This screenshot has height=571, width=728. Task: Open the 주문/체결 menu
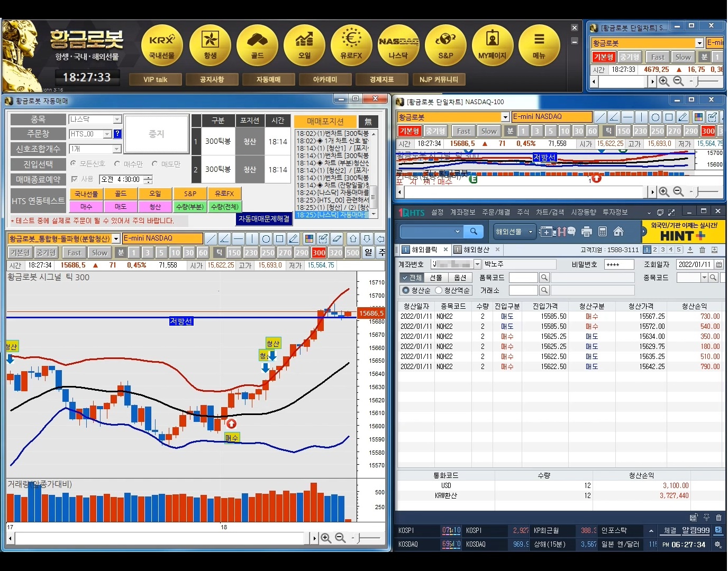(x=496, y=212)
